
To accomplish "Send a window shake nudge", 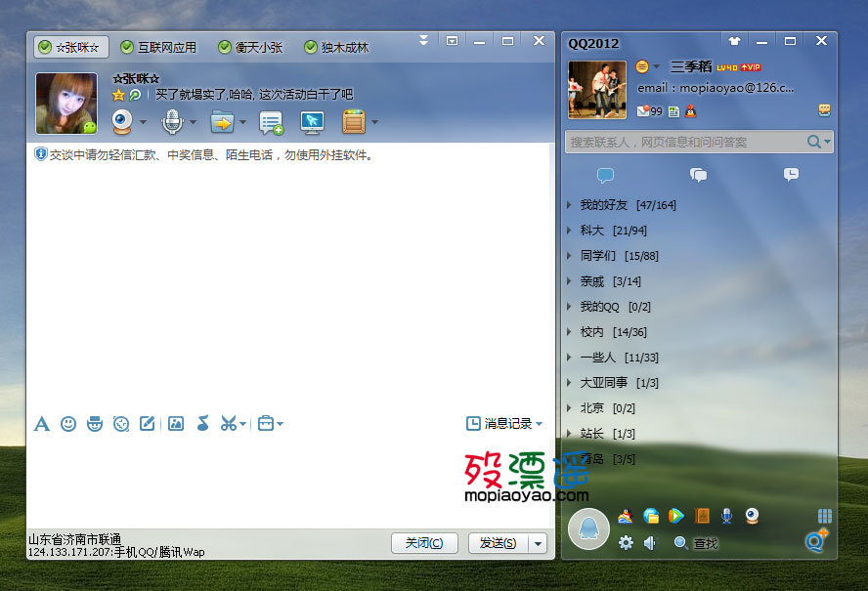I will click(x=120, y=424).
